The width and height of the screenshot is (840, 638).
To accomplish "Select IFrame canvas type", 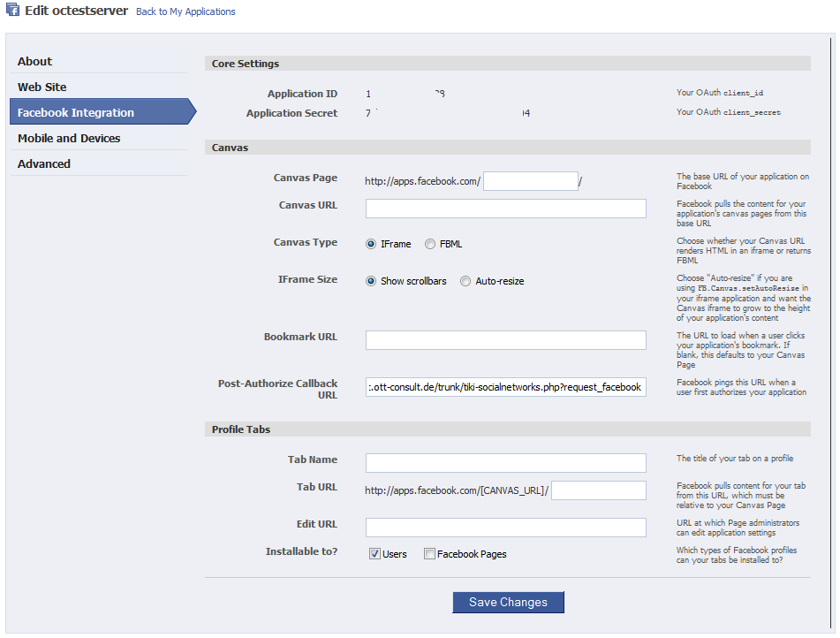I will click(x=371, y=244).
